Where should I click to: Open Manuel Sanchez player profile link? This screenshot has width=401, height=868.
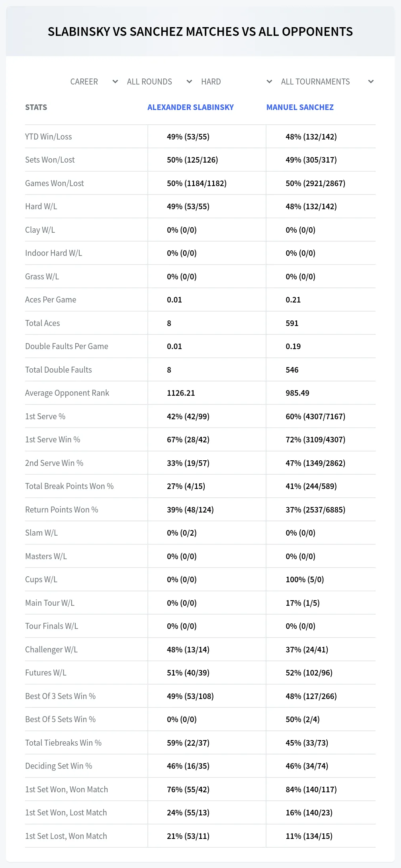pos(300,107)
